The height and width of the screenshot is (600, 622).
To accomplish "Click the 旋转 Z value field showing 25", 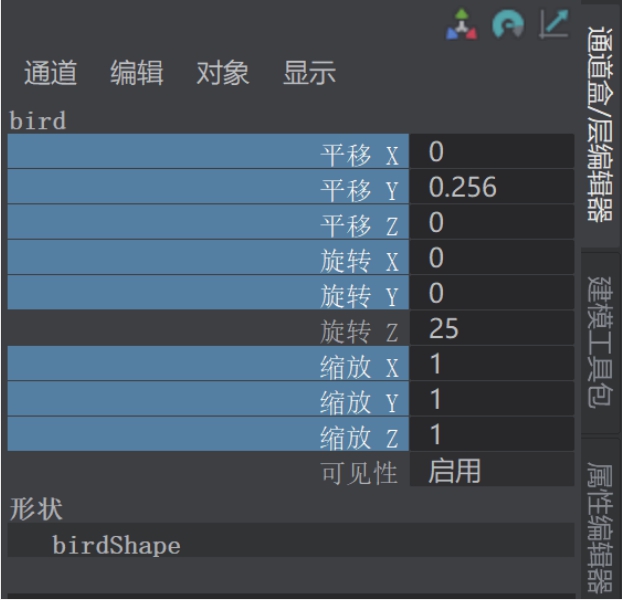I will [490, 329].
